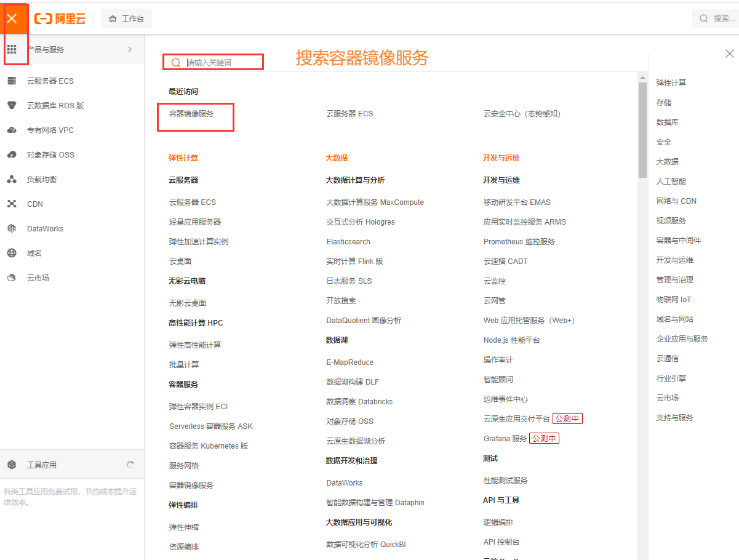Click the 域名 globe icon

pyautogui.click(x=12, y=253)
